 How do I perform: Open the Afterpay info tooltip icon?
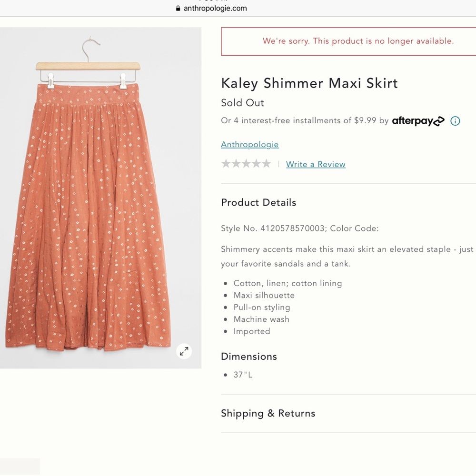coord(455,121)
